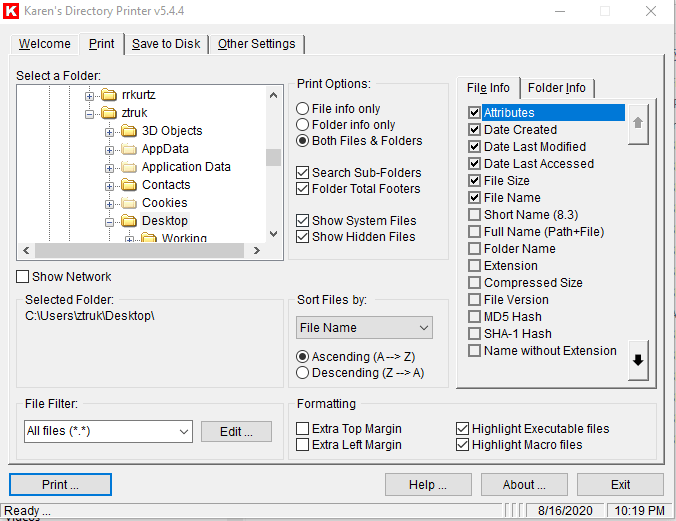Open the About ... dialog
This screenshot has width=676, height=521.
point(524,485)
